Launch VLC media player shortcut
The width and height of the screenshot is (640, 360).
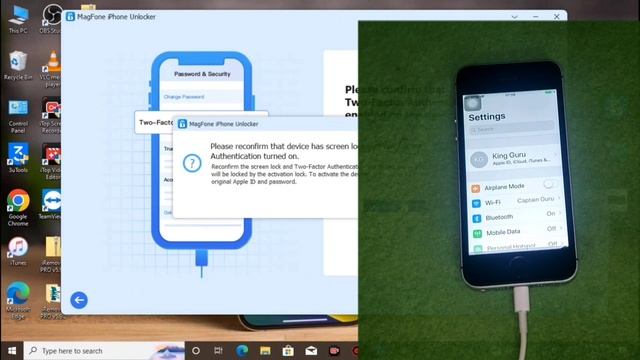coord(51,68)
